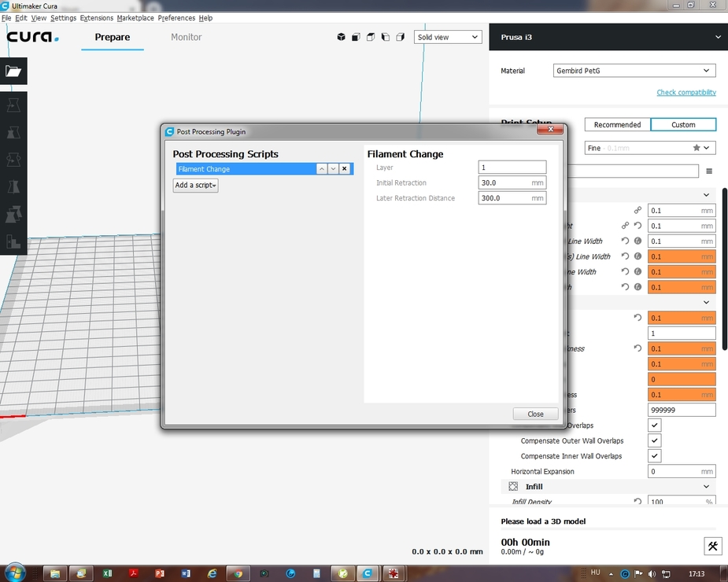
Task: Switch to the Monitor tab
Action: point(186,37)
